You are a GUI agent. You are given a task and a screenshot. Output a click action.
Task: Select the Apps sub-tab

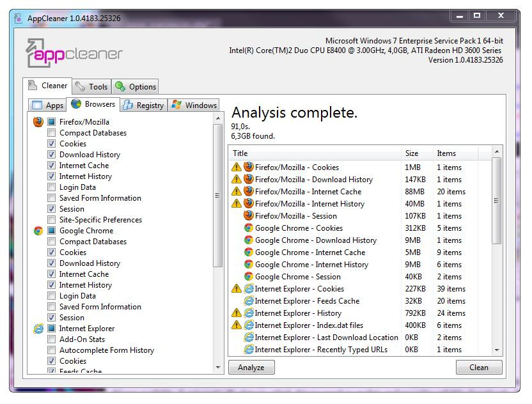47,105
